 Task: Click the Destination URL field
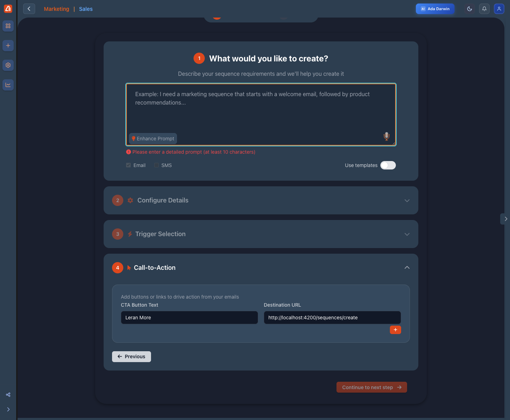[x=332, y=318]
